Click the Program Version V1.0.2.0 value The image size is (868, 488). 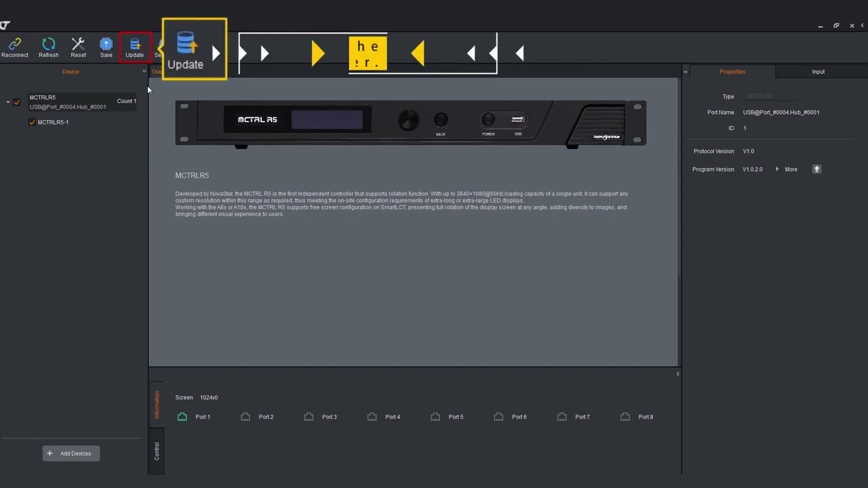pos(753,169)
